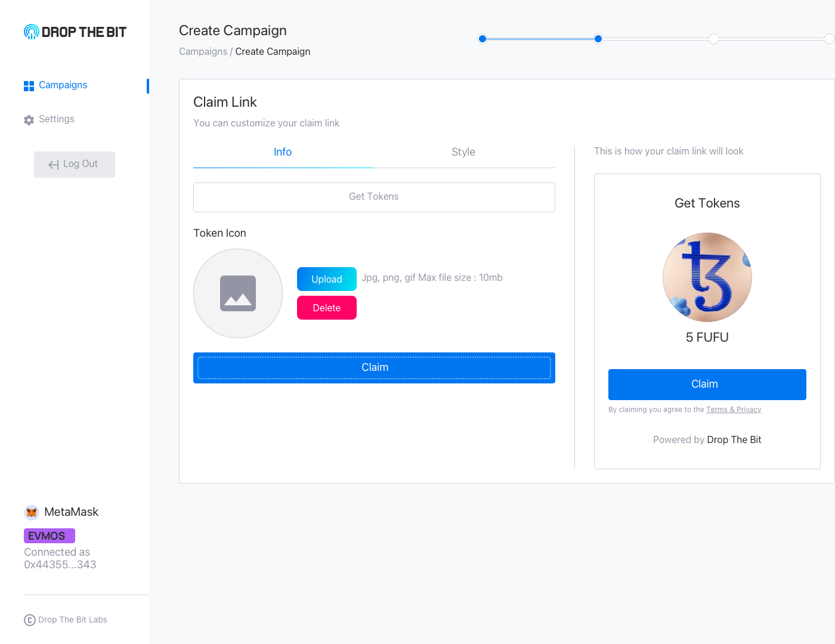This screenshot has width=835, height=644.
Task: Click the MetaMask fox icon
Action: tap(32, 512)
